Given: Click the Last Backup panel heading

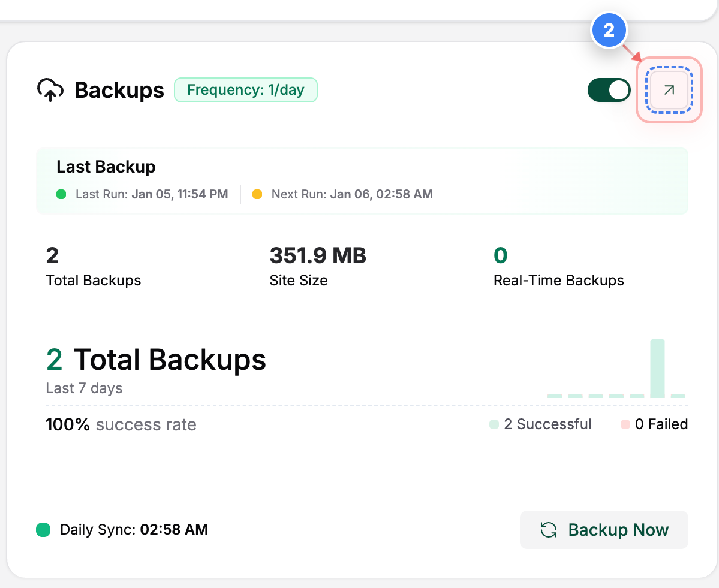Looking at the screenshot, I should coord(106,167).
